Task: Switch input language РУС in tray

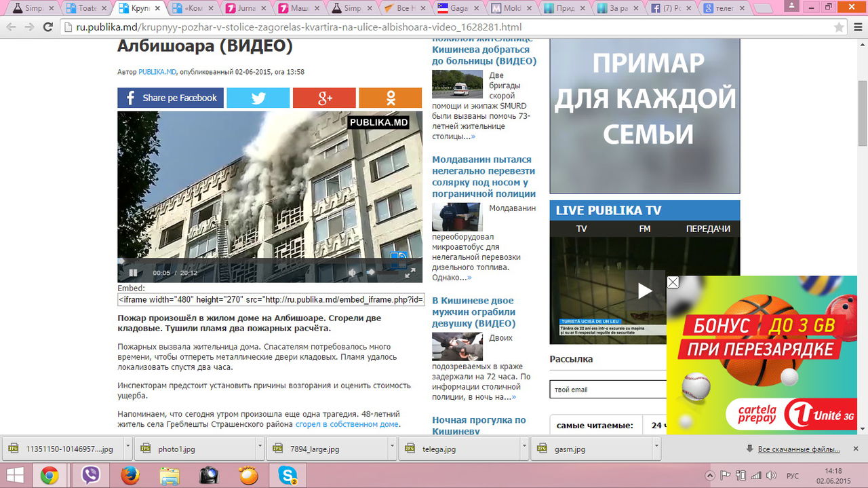Action: (x=792, y=476)
